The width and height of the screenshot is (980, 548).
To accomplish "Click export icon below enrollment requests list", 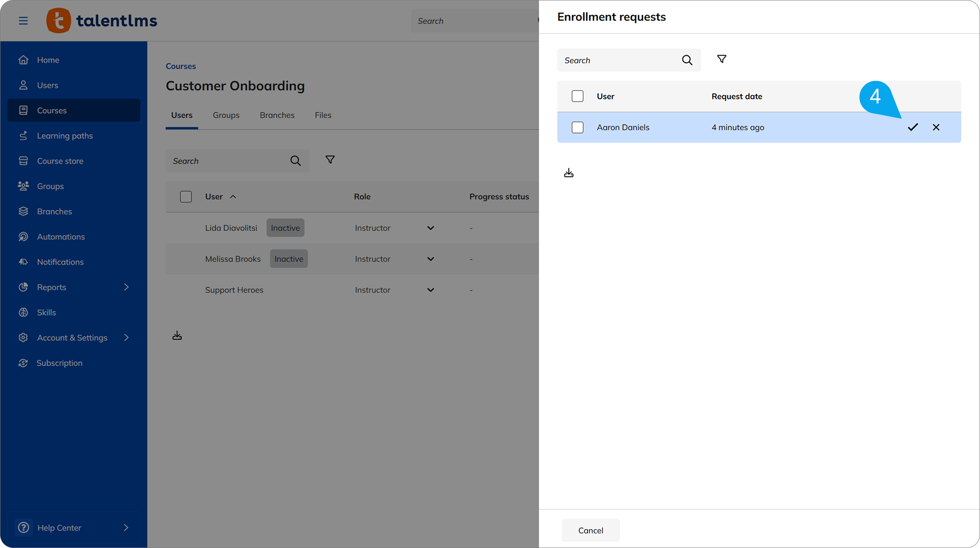I will pyautogui.click(x=568, y=173).
